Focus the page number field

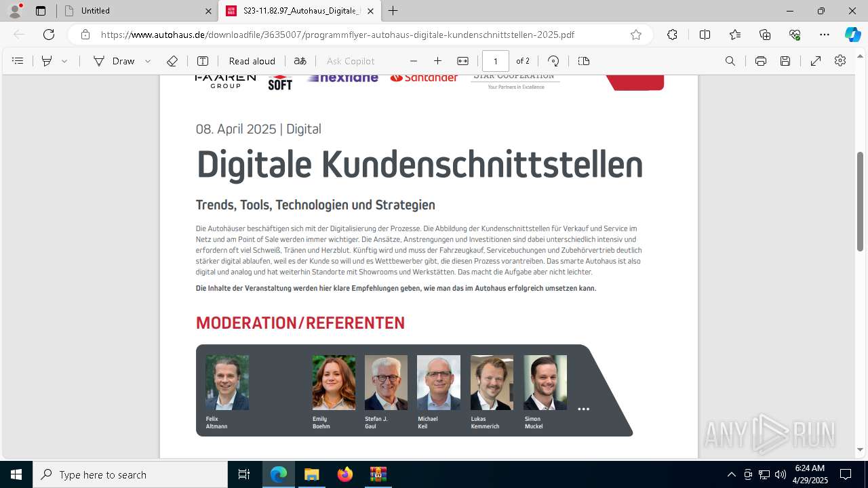click(496, 61)
